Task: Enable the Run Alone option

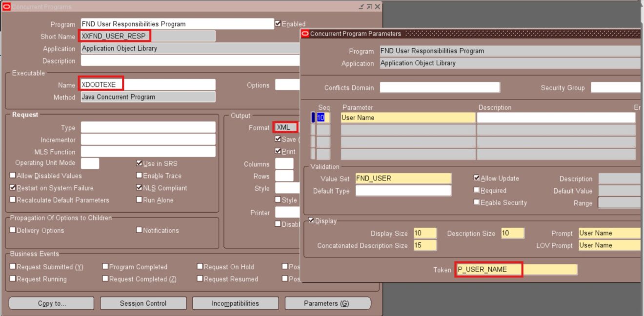Action: 139,199
